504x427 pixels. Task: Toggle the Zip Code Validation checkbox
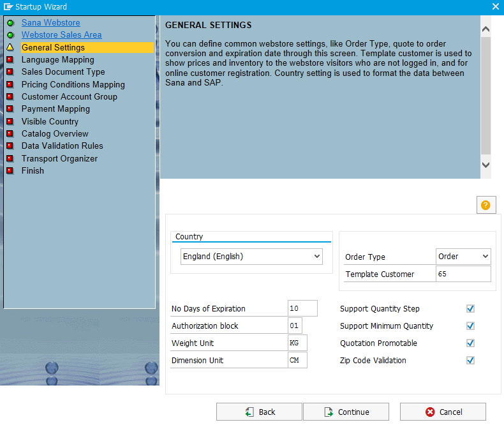[x=470, y=361]
